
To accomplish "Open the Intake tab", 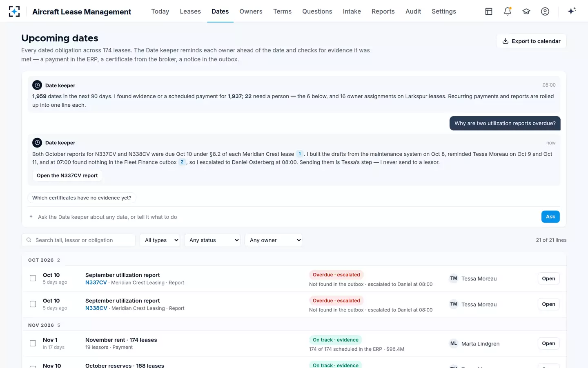I will tap(352, 11).
